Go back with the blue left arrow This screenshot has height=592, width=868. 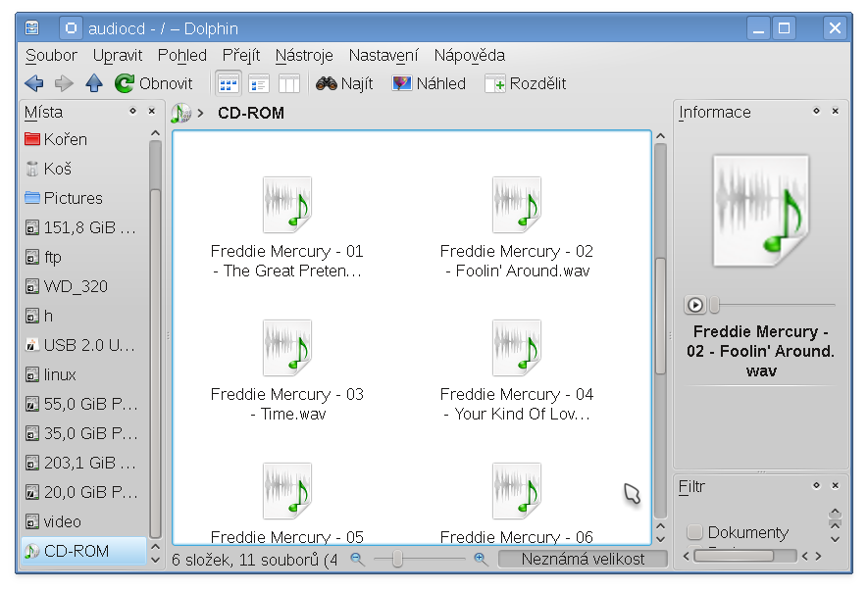coord(34,83)
